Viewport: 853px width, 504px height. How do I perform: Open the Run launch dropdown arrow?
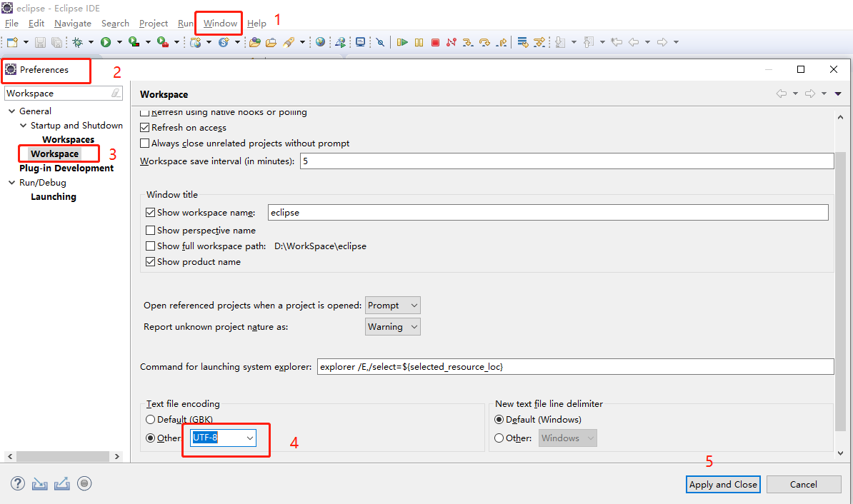pyautogui.click(x=119, y=42)
